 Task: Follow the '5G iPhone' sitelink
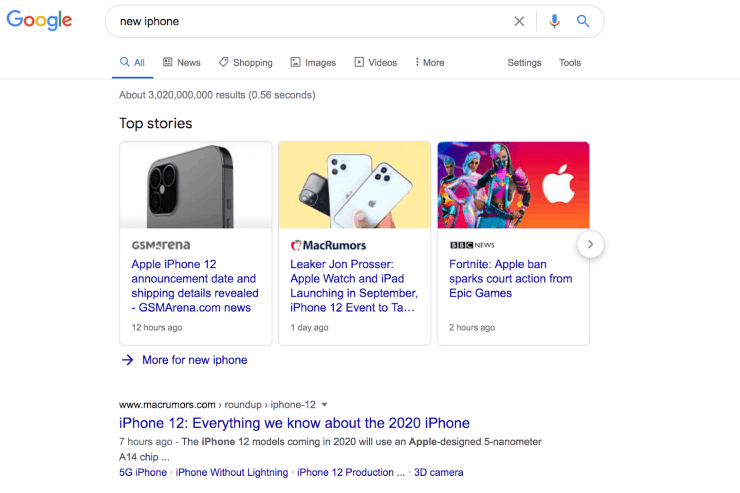(143, 472)
